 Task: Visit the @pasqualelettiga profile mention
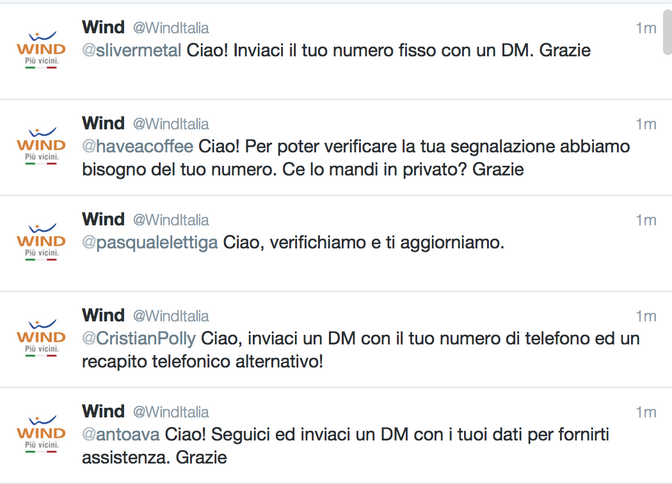[150, 243]
